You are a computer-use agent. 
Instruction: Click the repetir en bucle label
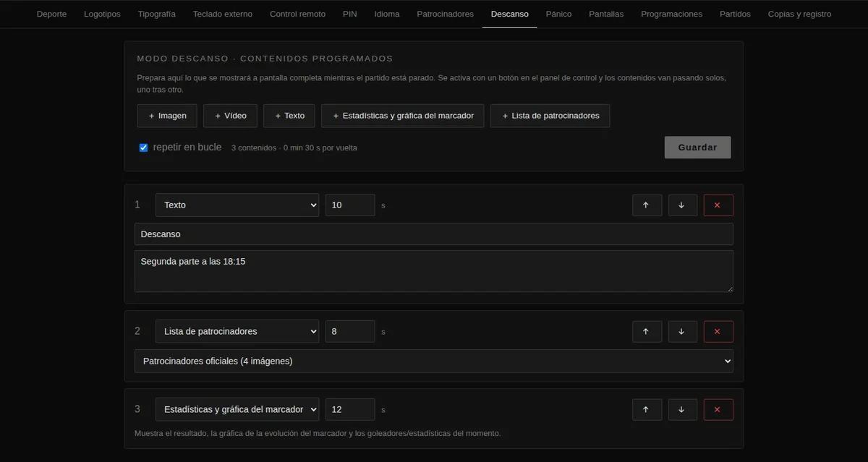pos(187,147)
